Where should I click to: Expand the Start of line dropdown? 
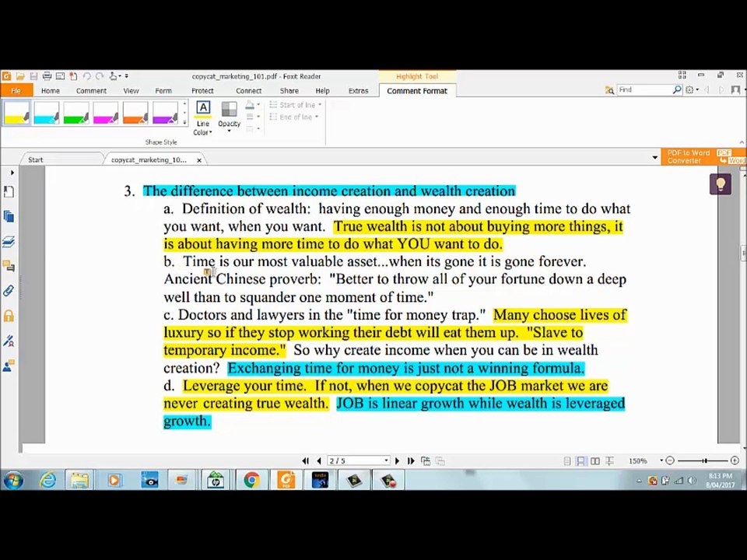tap(320, 105)
